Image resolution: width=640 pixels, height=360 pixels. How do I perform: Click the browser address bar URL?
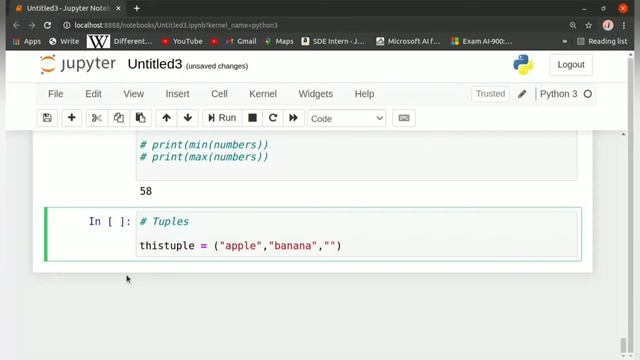point(176,25)
